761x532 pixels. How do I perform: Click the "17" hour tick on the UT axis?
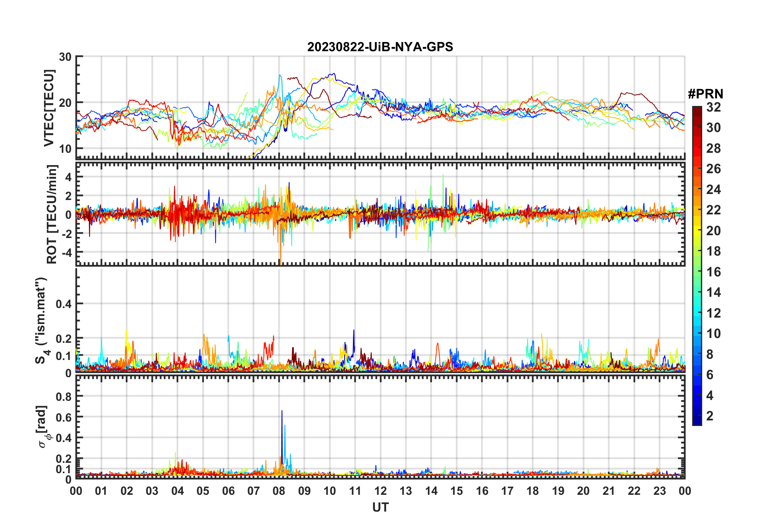(507, 491)
